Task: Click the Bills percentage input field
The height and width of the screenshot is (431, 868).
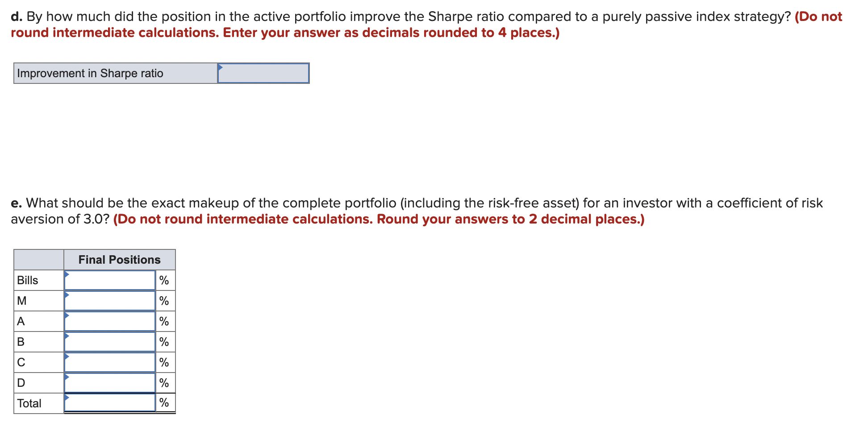Action: [x=110, y=280]
